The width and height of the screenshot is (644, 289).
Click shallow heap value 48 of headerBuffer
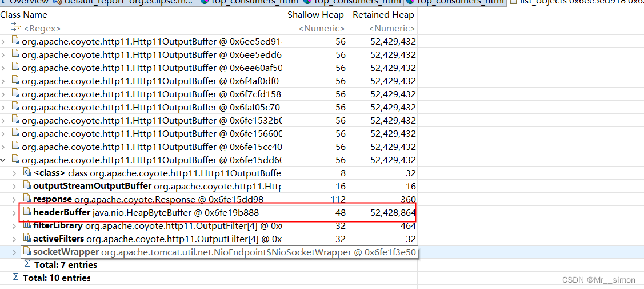tap(341, 212)
